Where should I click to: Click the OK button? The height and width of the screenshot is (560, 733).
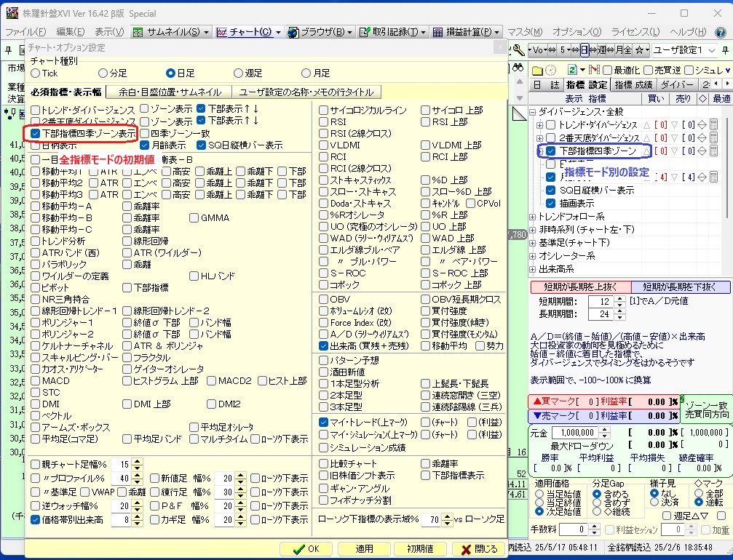coord(306,549)
